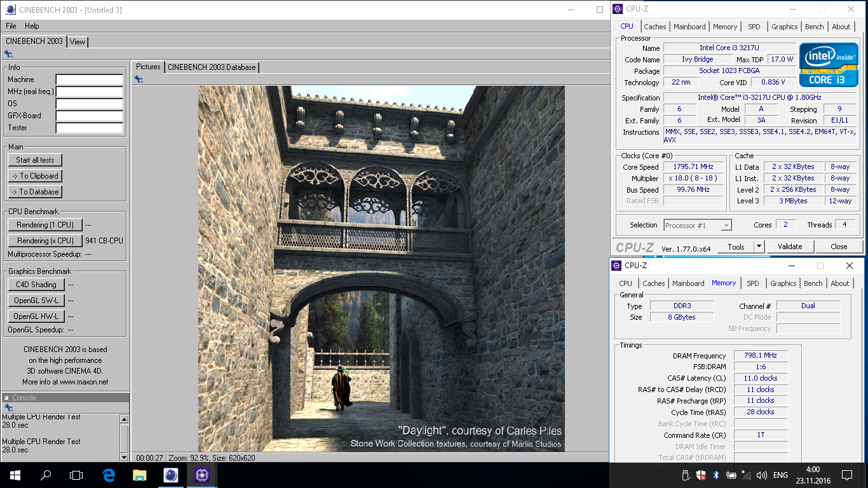
Task: Click the Machine input field
Action: tap(90, 79)
